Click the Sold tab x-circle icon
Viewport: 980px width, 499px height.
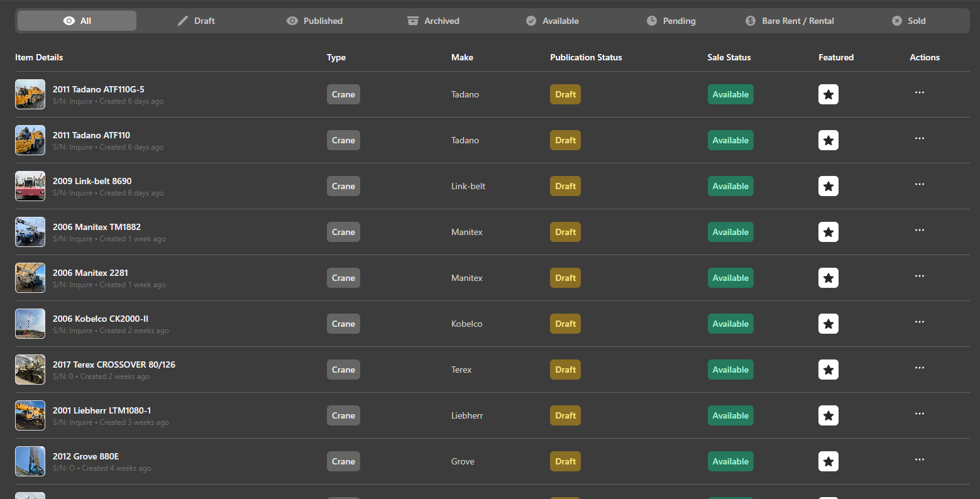[x=897, y=21]
